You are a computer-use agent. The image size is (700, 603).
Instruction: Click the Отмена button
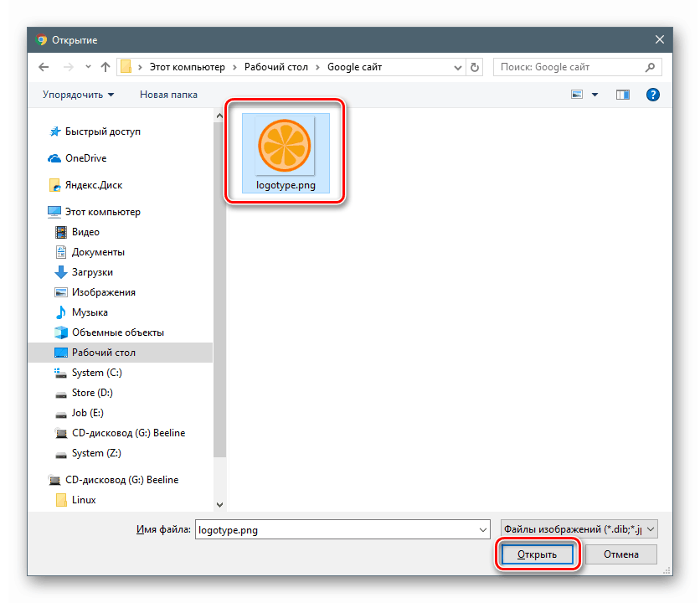(x=621, y=554)
